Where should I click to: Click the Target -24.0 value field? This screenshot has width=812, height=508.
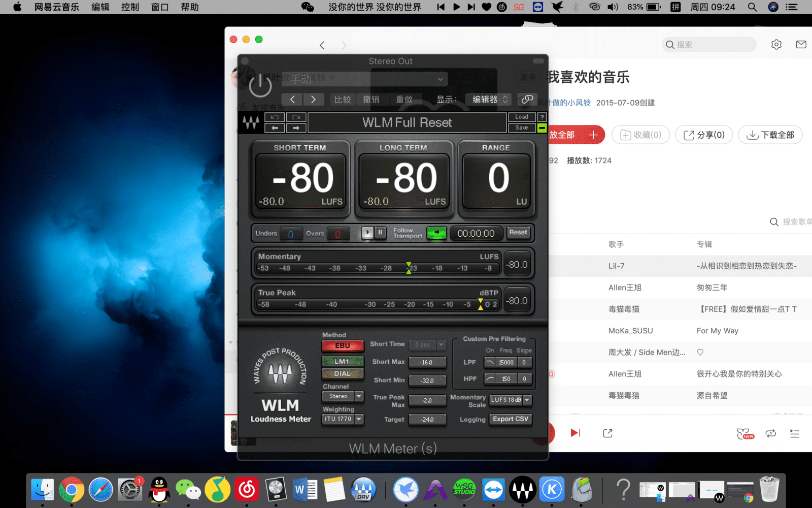point(427,420)
